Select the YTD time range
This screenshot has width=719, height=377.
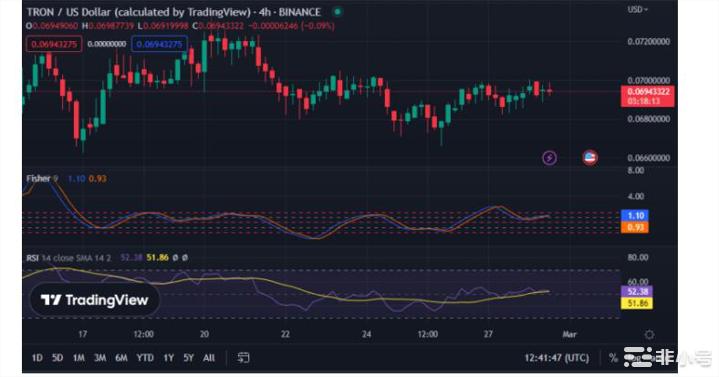(145, 358)
